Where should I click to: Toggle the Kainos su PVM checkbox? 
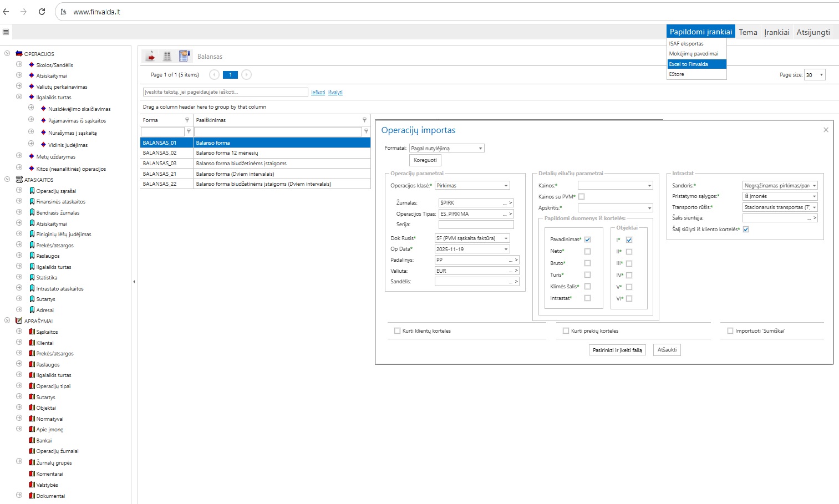581,197
